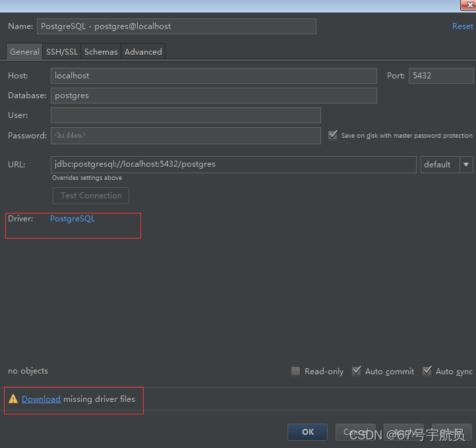Image resolution: width=476 pixels, height=448 pixels.
Task: Click Download link for missing driver files
Action: 42,399
